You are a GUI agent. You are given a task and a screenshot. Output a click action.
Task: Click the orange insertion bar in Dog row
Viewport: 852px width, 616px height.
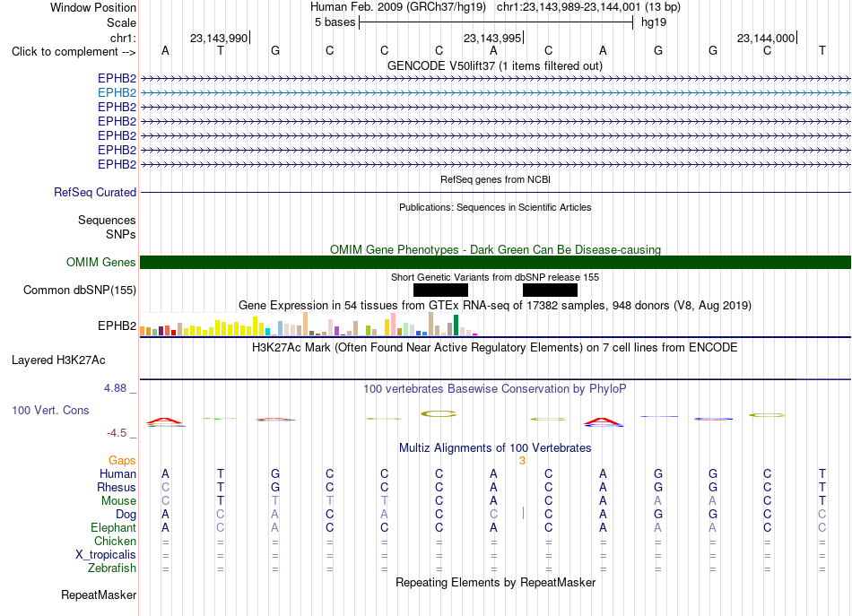pyautogui.click(x=523, y=513)
